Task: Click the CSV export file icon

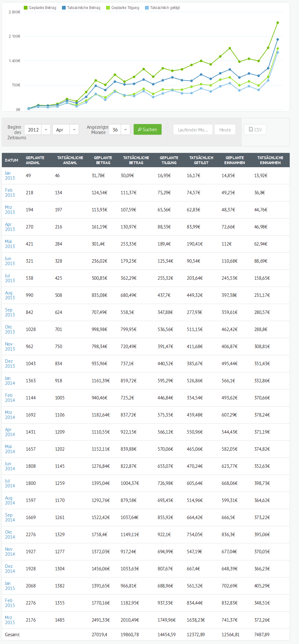Action: [251, 129]
